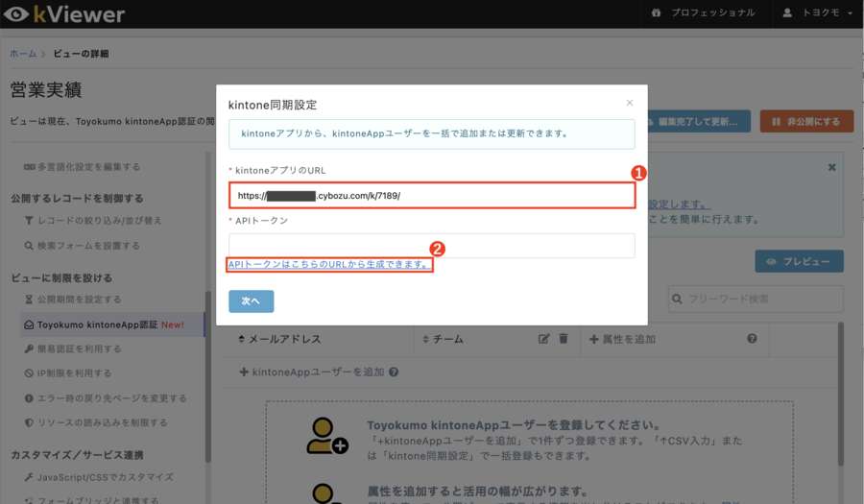Screen dimensions: 864x504
Task: Sort by メールアドレス column arrows
Action: coord(241,339)
